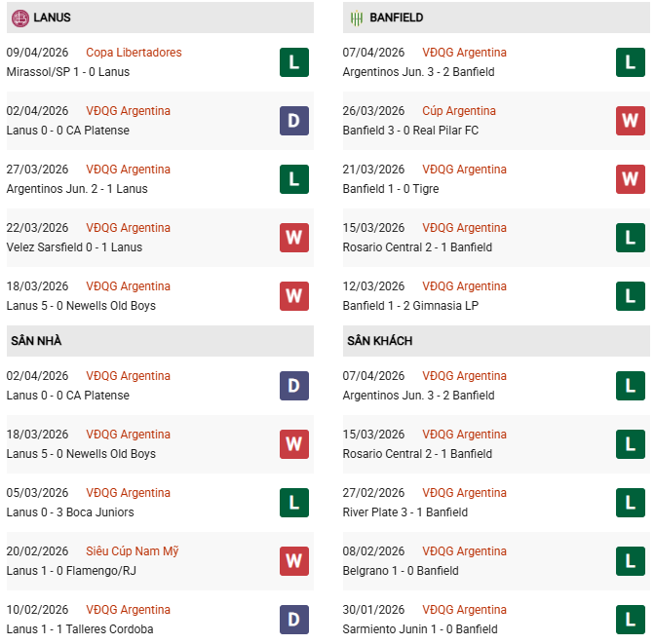Open the Copa Libertadores competition link

134,53
